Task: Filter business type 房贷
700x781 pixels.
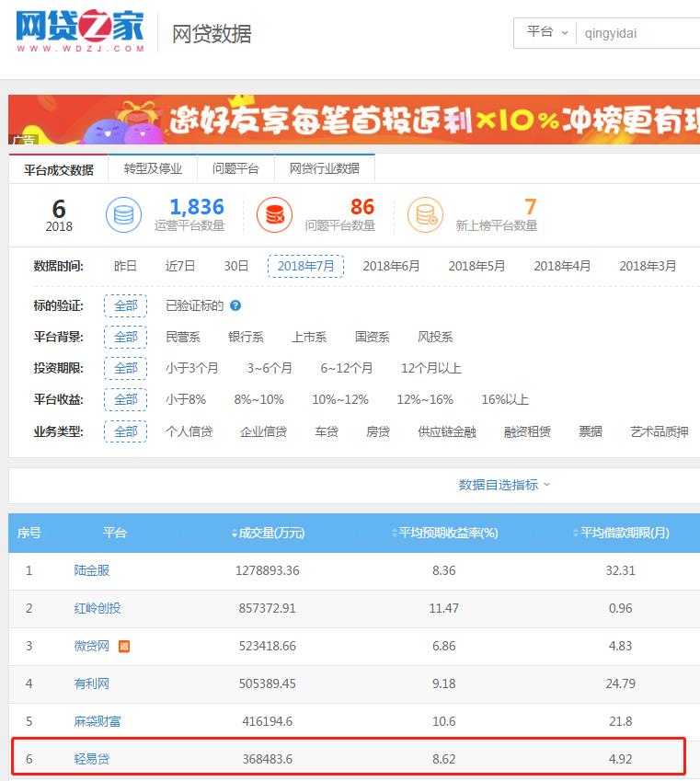Action: point(378,431)
